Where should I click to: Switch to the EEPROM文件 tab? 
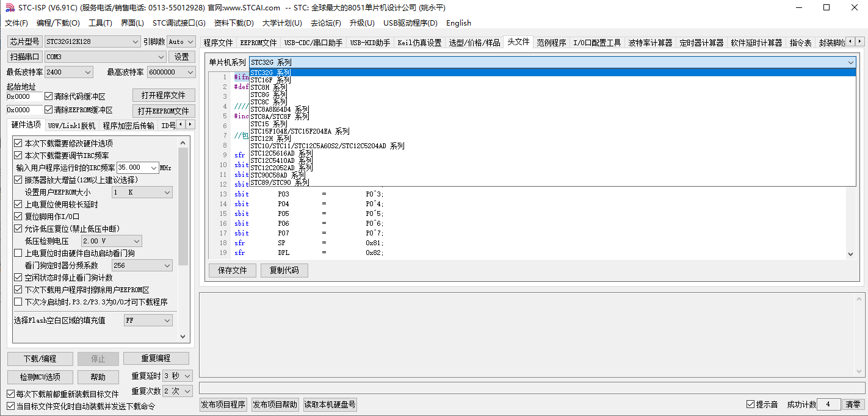coord(258,43)
